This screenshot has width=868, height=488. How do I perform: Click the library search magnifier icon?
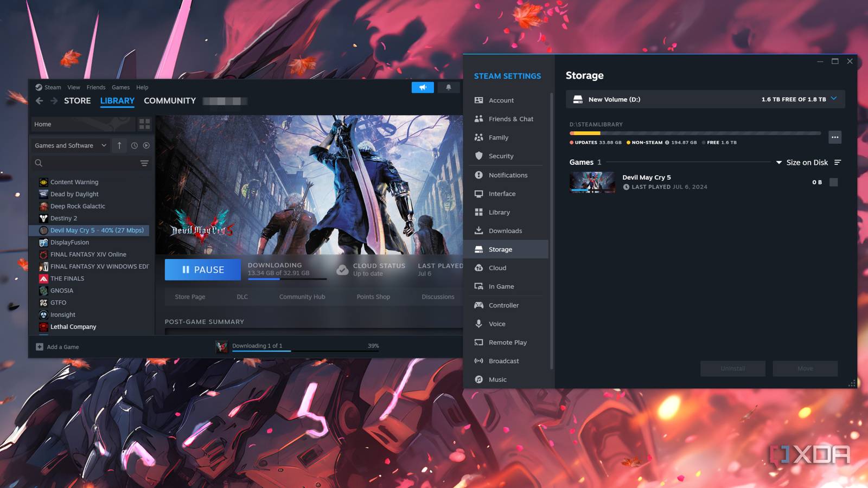39,163
